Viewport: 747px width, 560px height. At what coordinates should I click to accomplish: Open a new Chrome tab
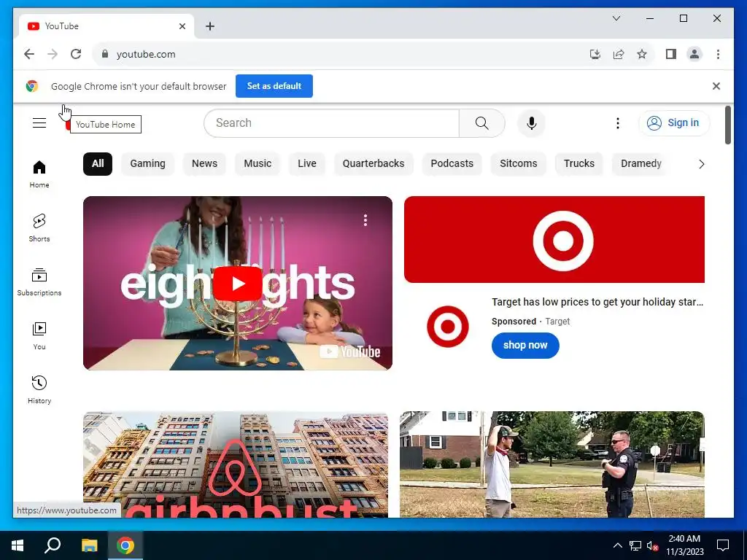click(209, 26)
